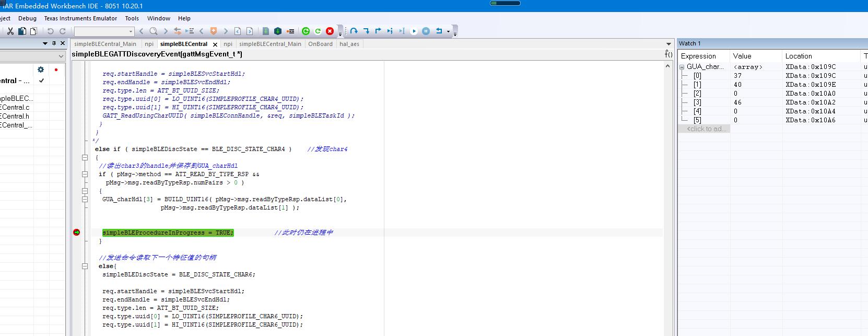Select ECentral.h file in workspace
The width and height of the screenshot is (868, 336).
click(15, 116)
